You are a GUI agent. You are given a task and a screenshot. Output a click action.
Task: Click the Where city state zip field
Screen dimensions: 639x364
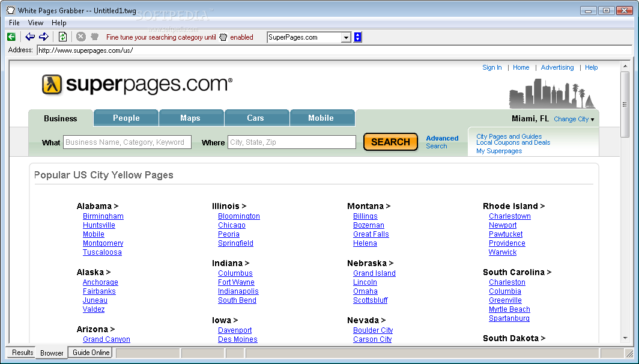click(x=292, y=142)
